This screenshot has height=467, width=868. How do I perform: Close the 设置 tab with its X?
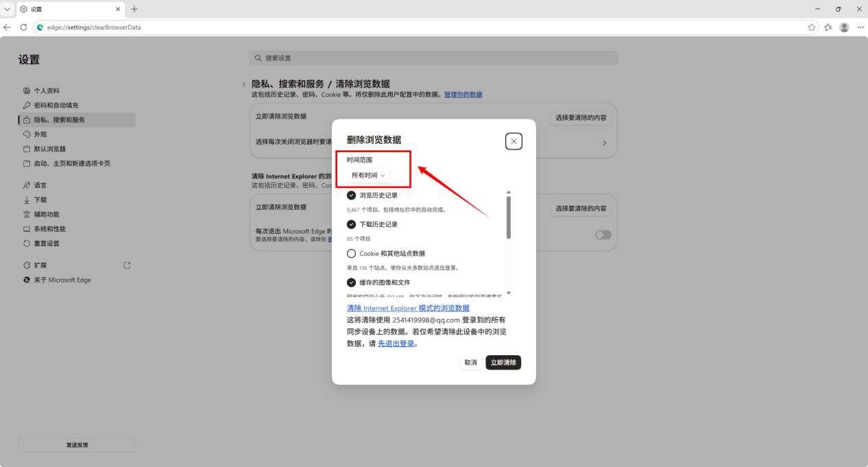pyautogui.click(x=118, y=9)
